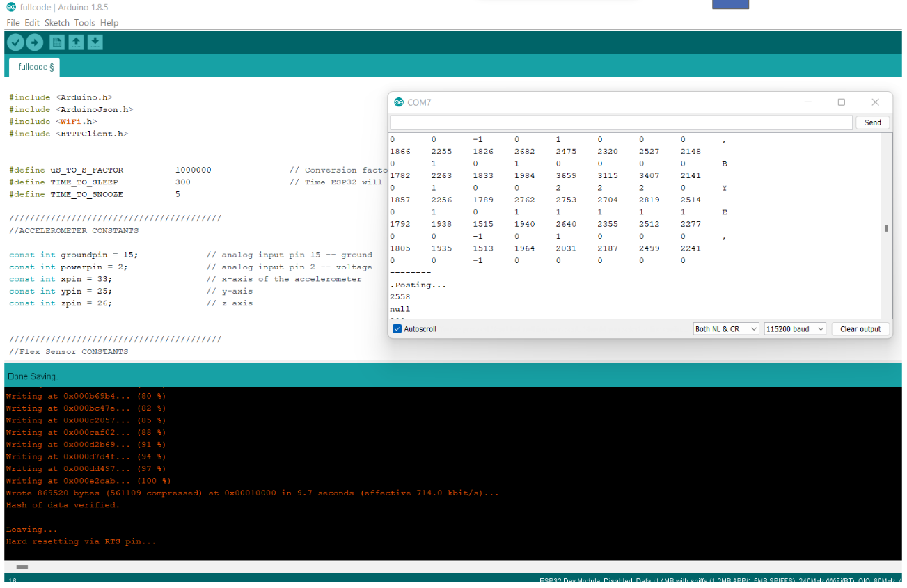
Task: Click the line number 16 in status bar
Action: 12,580
